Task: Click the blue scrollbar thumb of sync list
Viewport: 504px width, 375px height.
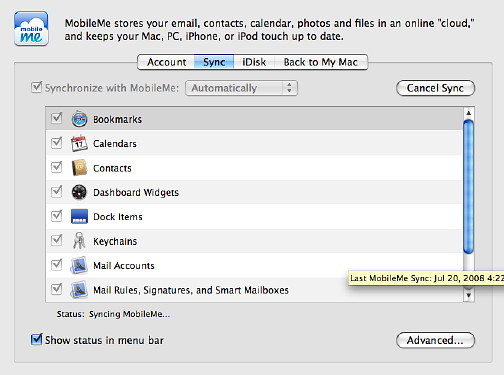Action: coord(469,187)
